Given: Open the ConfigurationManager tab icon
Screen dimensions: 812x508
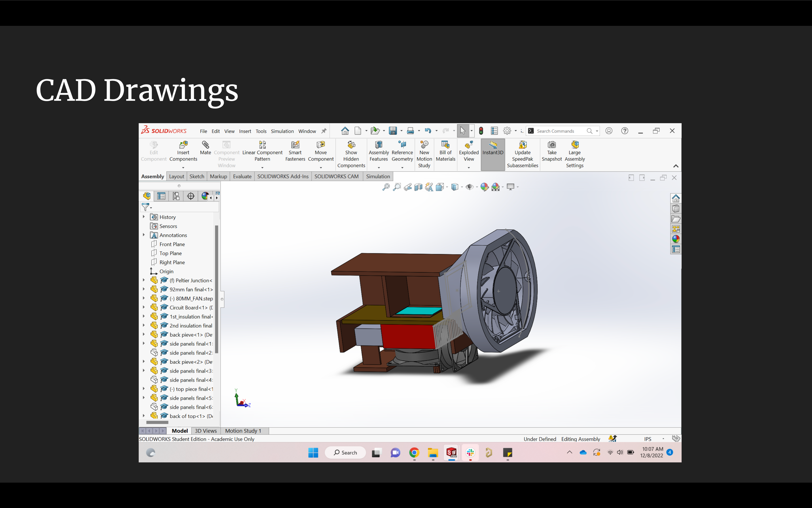Looking at the screenshot, I should pos(176,196).
